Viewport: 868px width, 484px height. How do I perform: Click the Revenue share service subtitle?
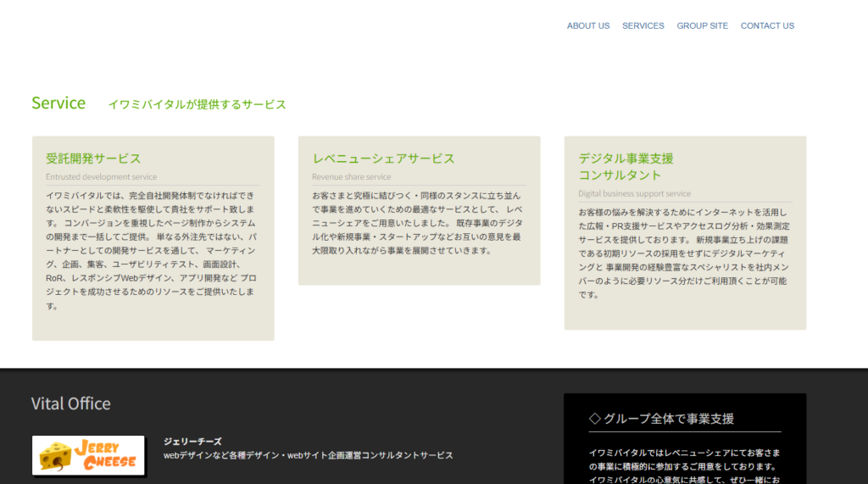click(351, 177)
